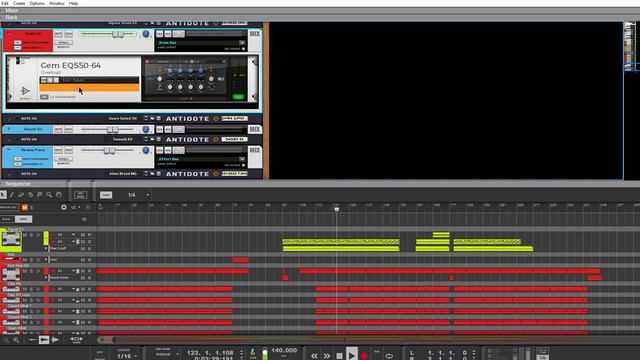The width and height of the screenshot is (640, 360).
Task: Click the Solo button on the Reverse Piano channel
Action: click(x=68, y=150)
